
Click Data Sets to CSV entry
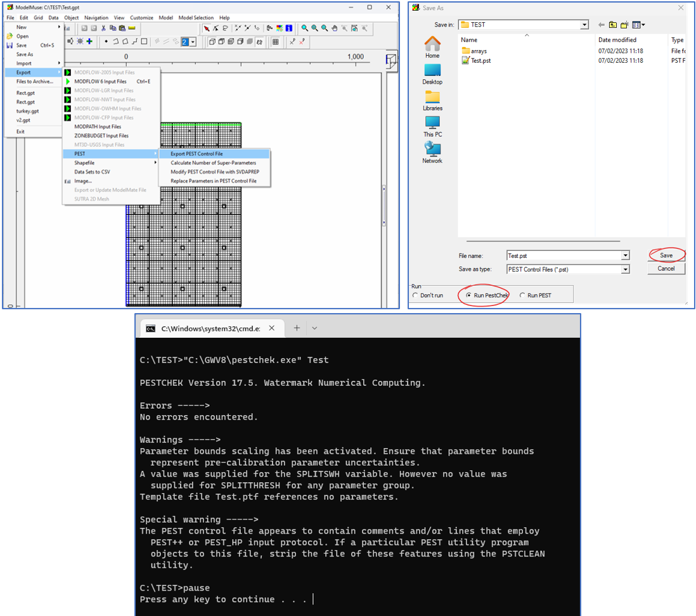[x=112, y=172]
